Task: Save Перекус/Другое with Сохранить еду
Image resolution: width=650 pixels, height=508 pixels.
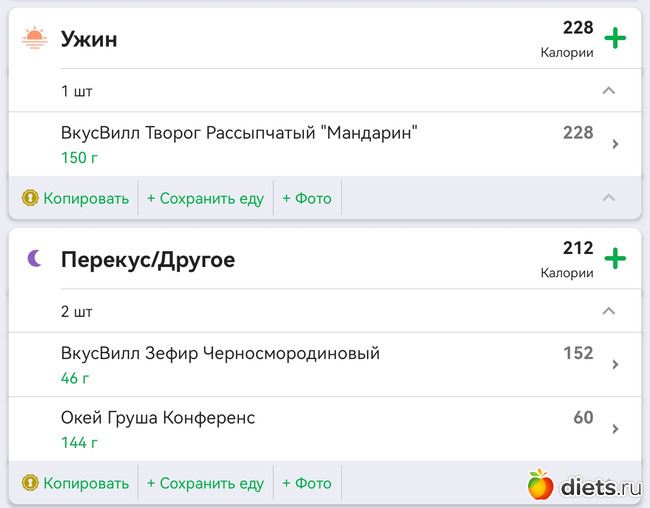Action: [205, 483]
